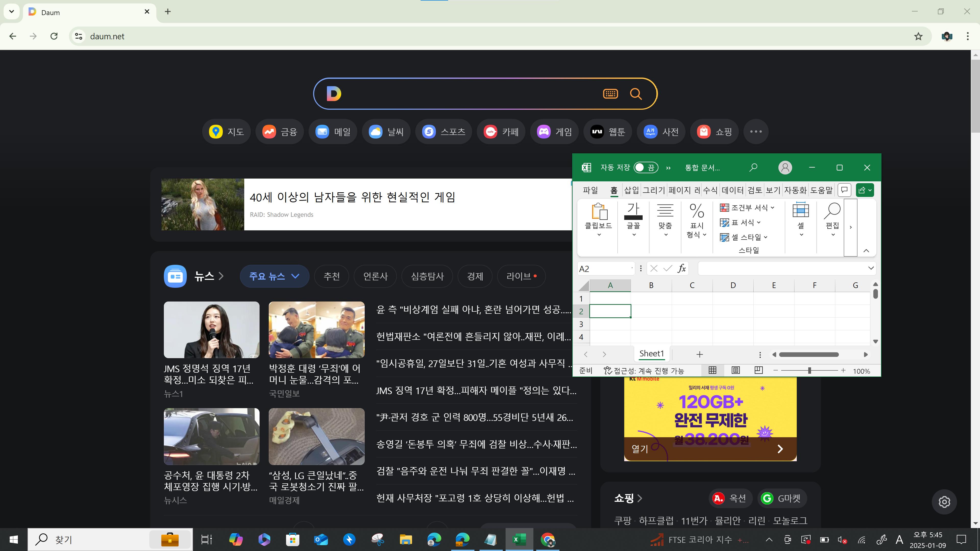
Task: Switch to Page Layout view in status bar
Action: tap(735, 370)
